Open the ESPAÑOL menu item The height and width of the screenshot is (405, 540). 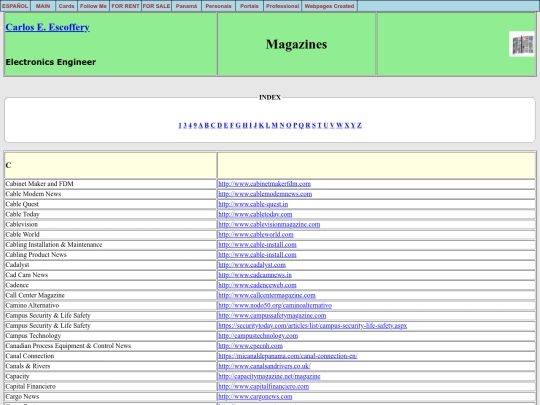(15, 6)
